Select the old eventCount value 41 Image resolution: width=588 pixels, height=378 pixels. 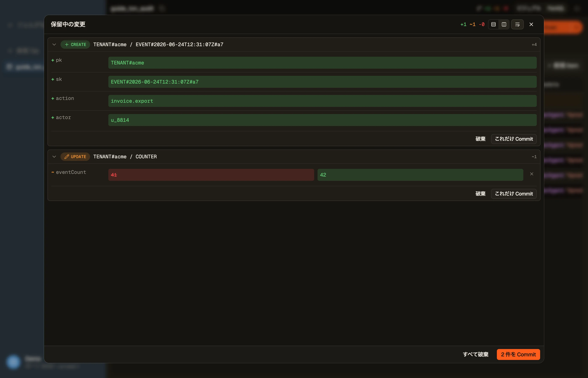point(211,175)
